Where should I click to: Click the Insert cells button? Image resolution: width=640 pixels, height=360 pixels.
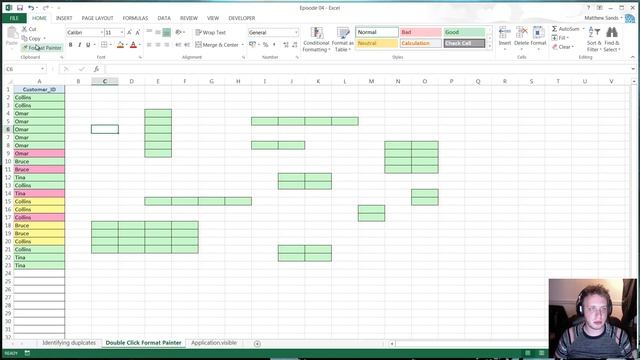(504, 38)
